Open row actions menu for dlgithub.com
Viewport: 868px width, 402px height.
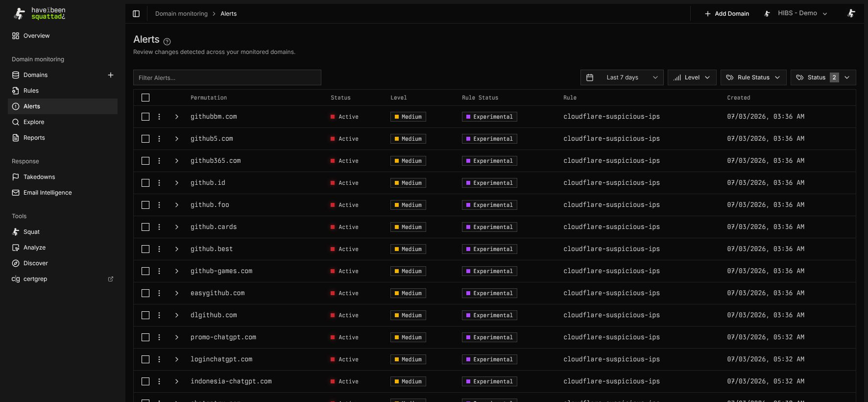point(159,315)
